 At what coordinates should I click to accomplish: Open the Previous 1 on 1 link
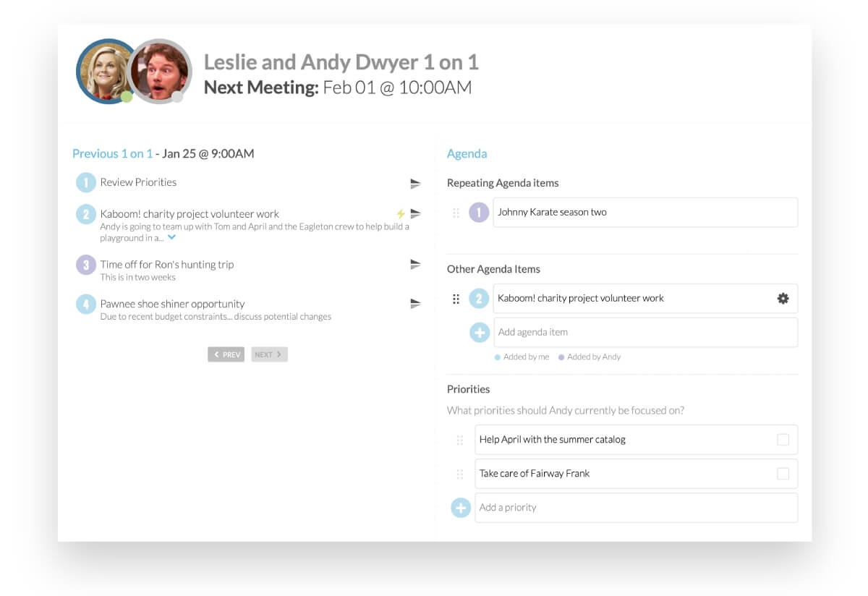click(112, 153)
